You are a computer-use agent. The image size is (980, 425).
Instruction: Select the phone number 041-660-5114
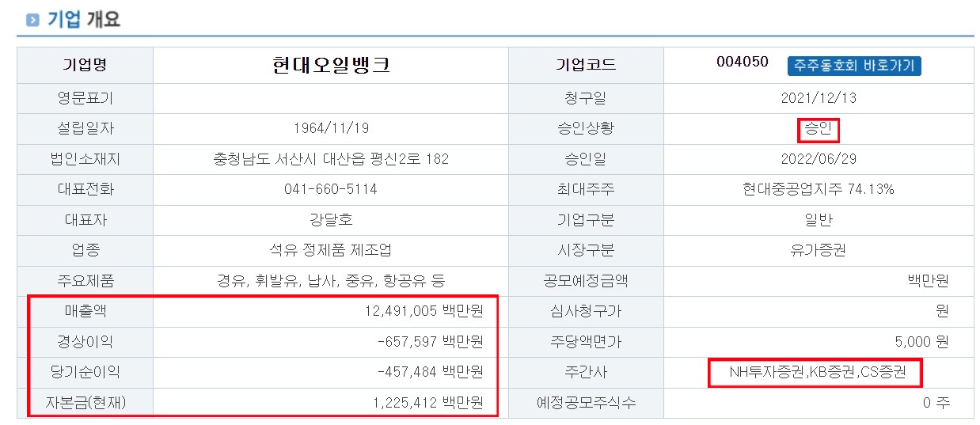[331, 190]
